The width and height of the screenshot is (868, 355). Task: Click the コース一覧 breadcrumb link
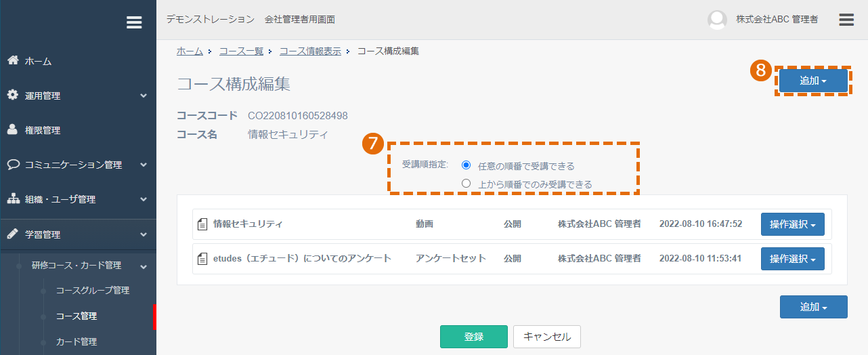coord(241,51)
